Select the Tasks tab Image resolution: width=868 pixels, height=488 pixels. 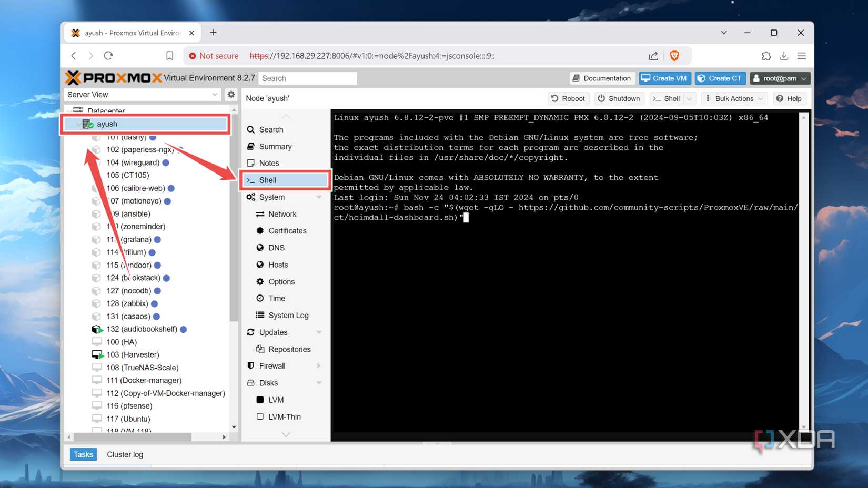pyautogui.click(x=83, y=454)
